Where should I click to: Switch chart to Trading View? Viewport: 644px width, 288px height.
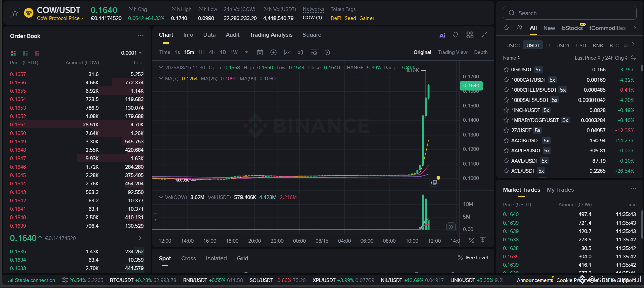[453, 52]
